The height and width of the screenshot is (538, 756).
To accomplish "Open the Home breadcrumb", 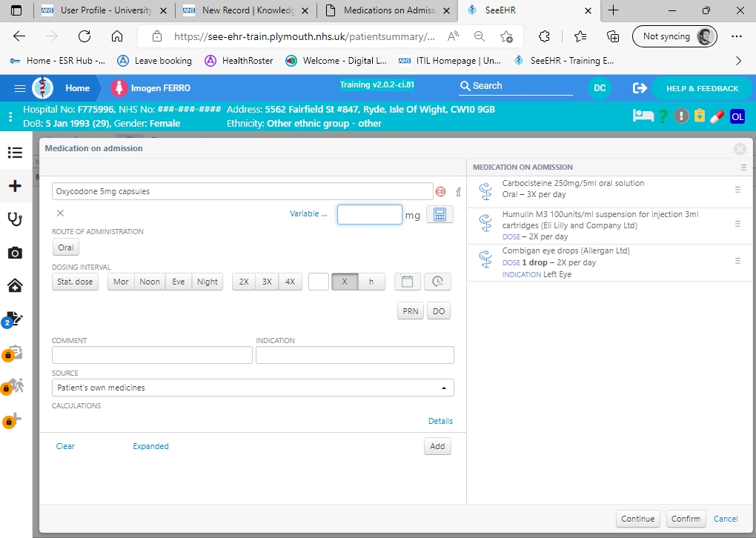I will pos(77,88).
